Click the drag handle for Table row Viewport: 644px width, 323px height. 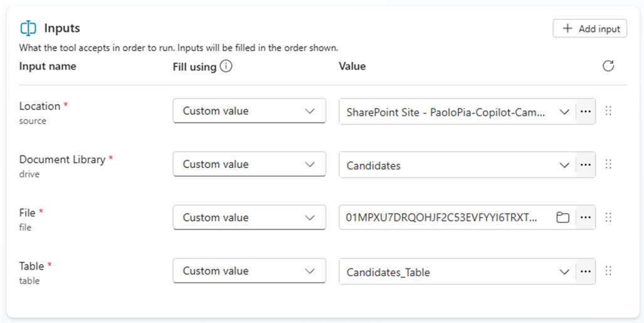coord(609,271)
